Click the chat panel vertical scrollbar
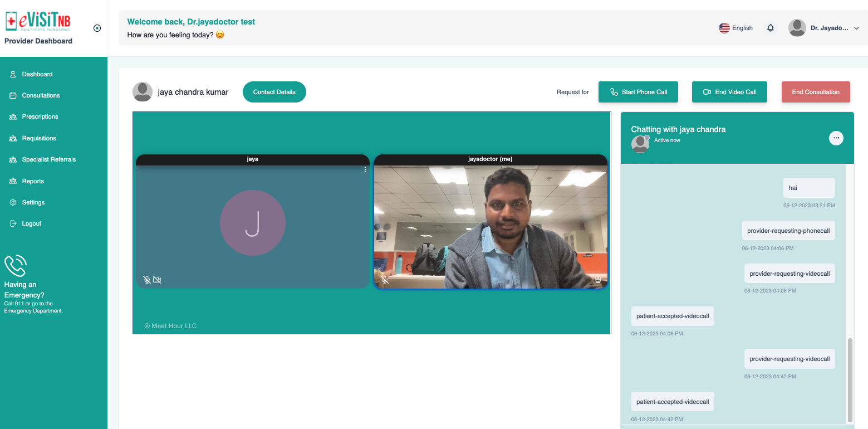The width and height of the screenshot is (868, 429). click(850, 379)
